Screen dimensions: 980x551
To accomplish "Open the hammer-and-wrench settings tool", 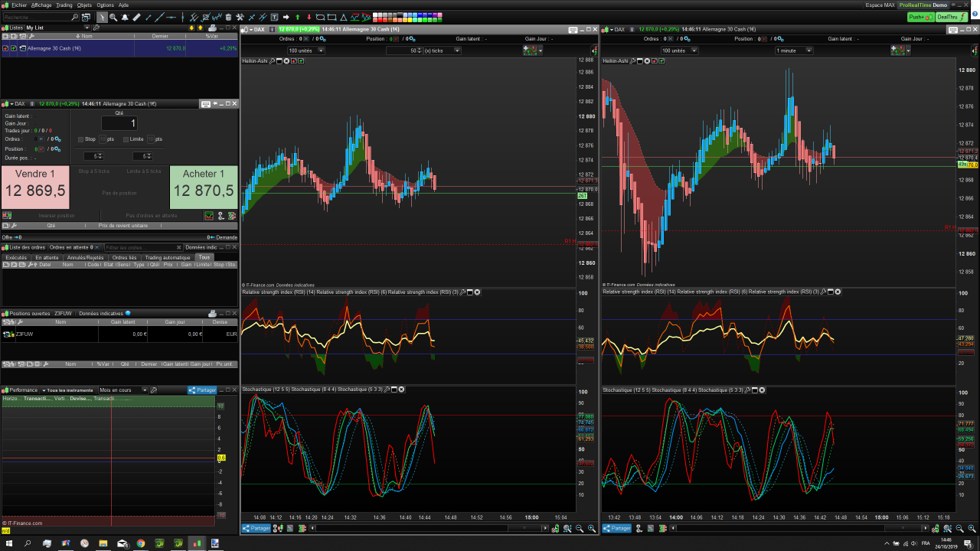I will pos(240,17).
